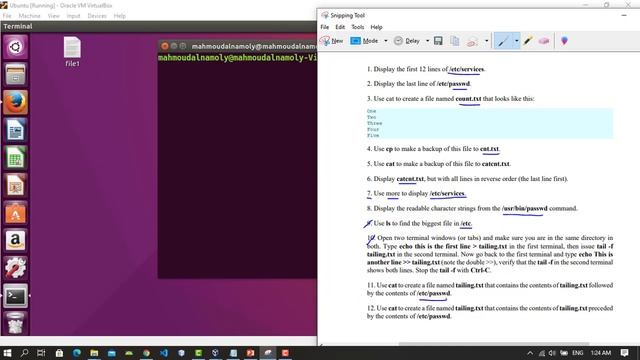Open Chrome from the taskbar
The image size is (640, 360).
coord(146,353)
